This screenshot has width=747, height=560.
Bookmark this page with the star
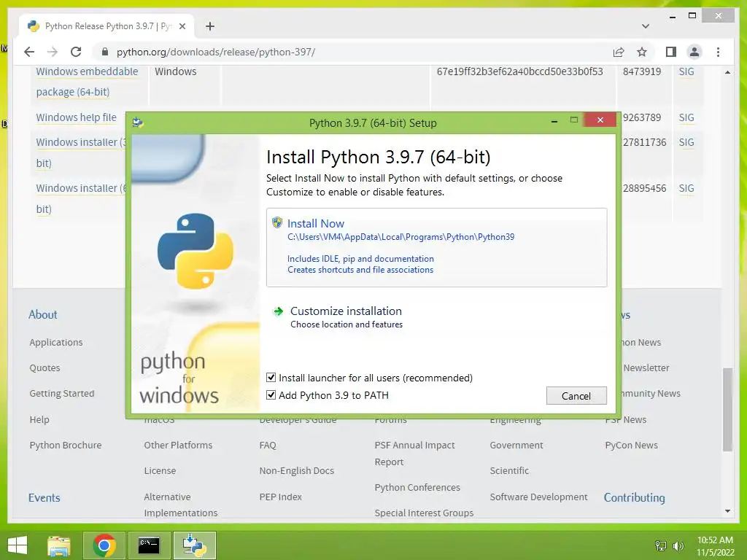coord(642,52)
